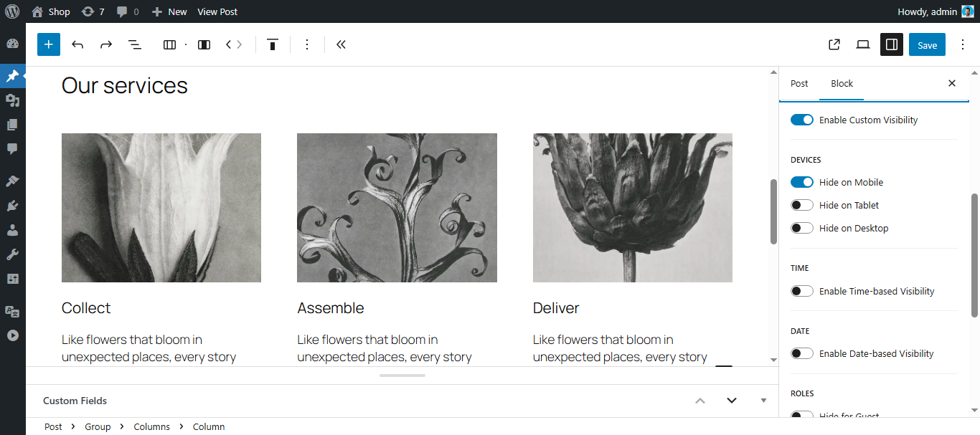Open comments from the admin bar
This screenshot has height=435, width=980.
(128, 11)
